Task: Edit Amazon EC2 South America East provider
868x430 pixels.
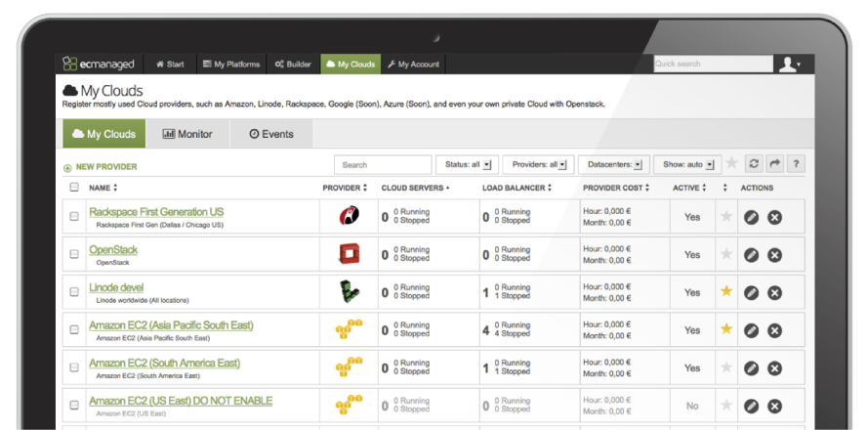Action: pyautogui.click(x=751, y=367)
